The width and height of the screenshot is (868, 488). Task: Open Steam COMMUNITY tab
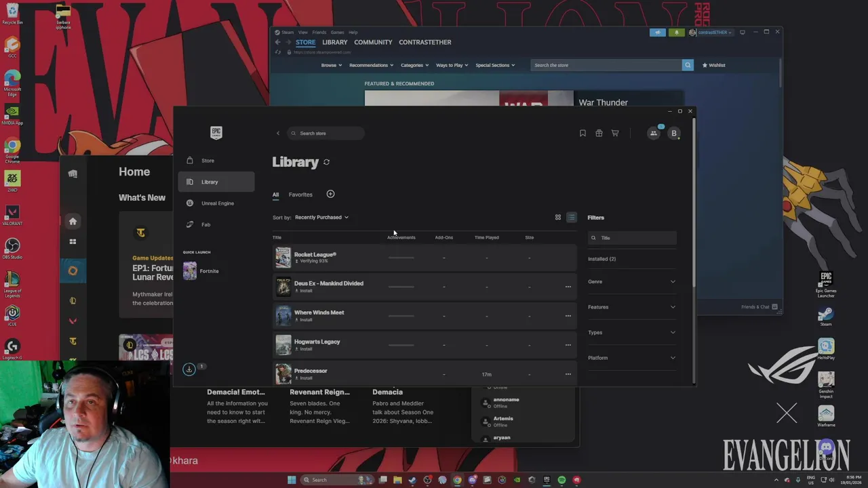[x=373, y=42]
